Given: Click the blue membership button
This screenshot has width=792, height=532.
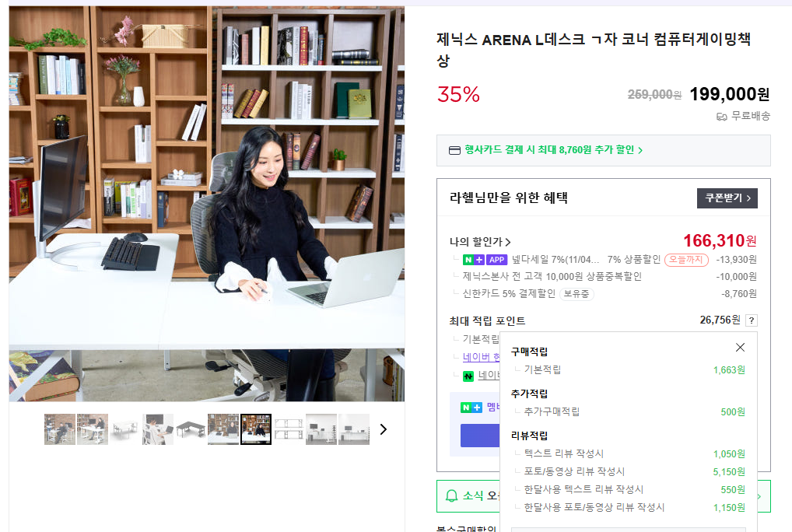Looking at the screenshot, I should point(480,435).
